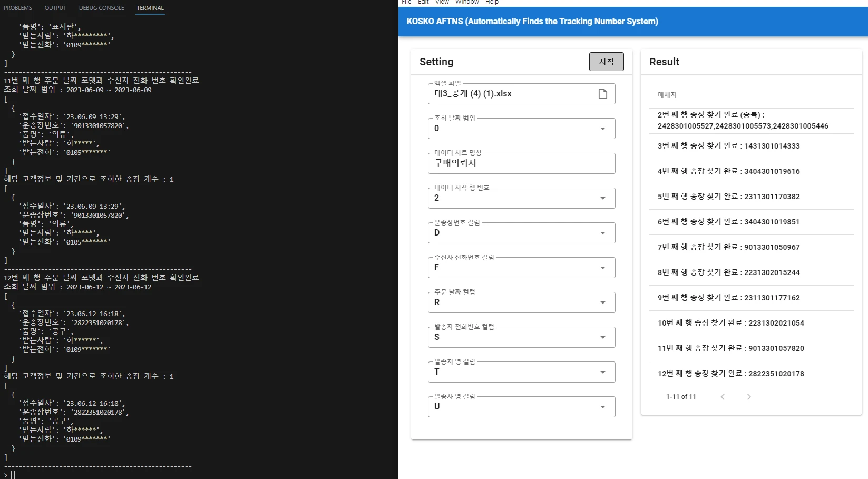
Task: Click the next page arrow in Result pagination
Action: [748, 397]
